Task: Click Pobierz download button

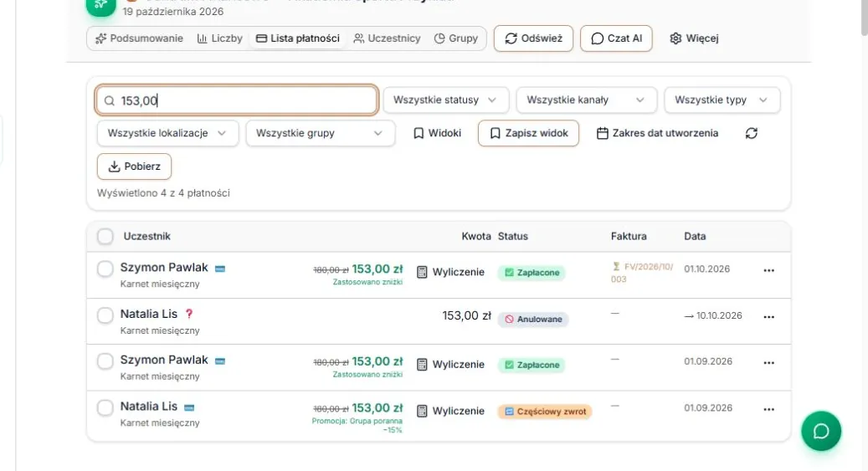Action: click(x=134, y=166)
